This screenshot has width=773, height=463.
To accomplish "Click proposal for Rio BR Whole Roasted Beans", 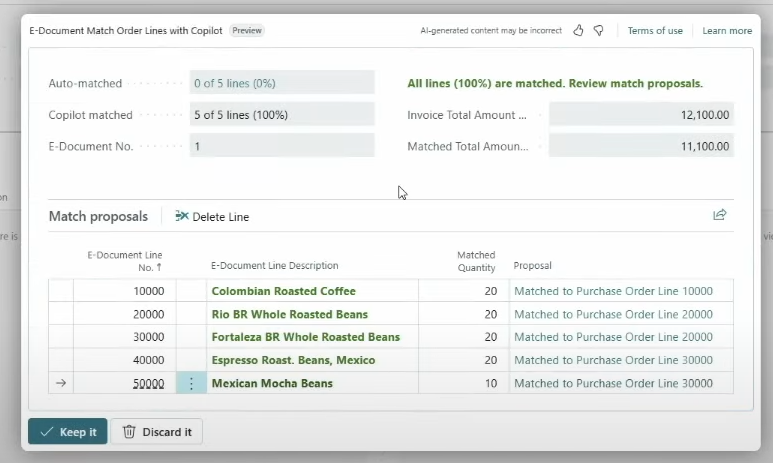I will 613,314.
